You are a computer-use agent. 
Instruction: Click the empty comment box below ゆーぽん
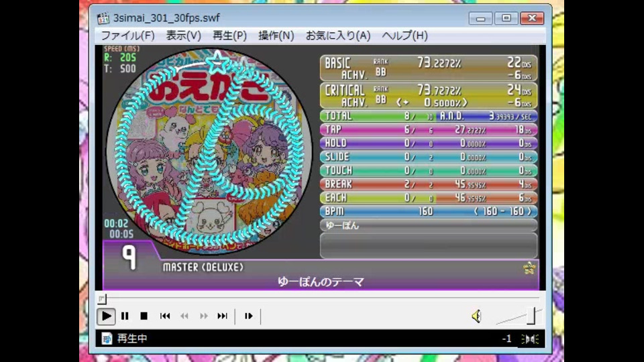click(429, 245)
